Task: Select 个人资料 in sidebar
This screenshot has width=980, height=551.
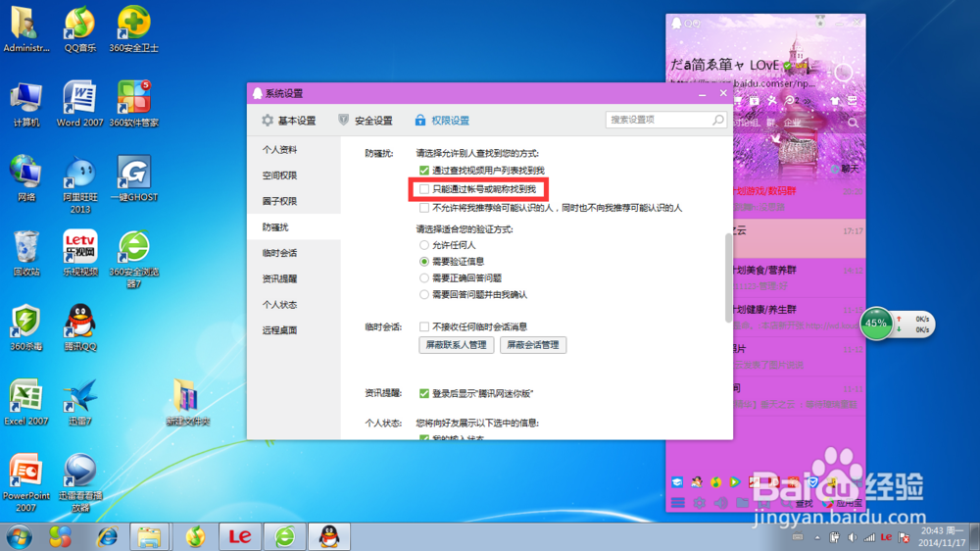Action: 294,149
